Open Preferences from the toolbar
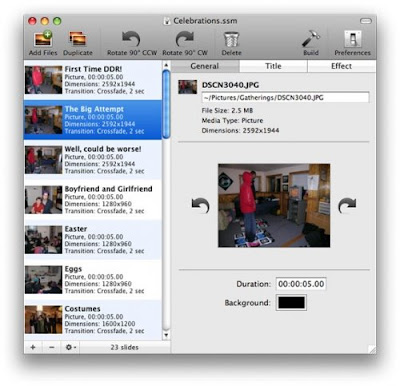This screenshot has width=400, height=386. [353, 39]
